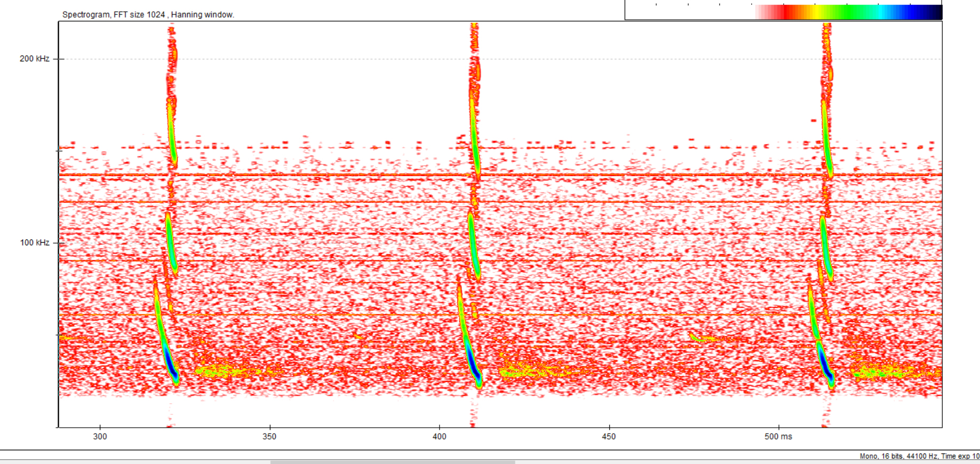This screenshot has width=980, height=464.
Task: Click the scrollbar track left of the thumb
Action: [x=133, y=462]
